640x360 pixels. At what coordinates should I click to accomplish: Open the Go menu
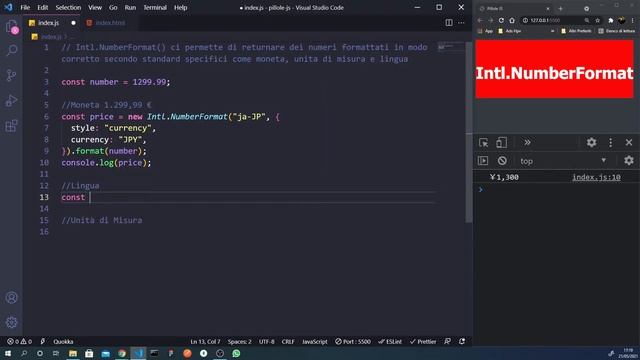(113, 7)
